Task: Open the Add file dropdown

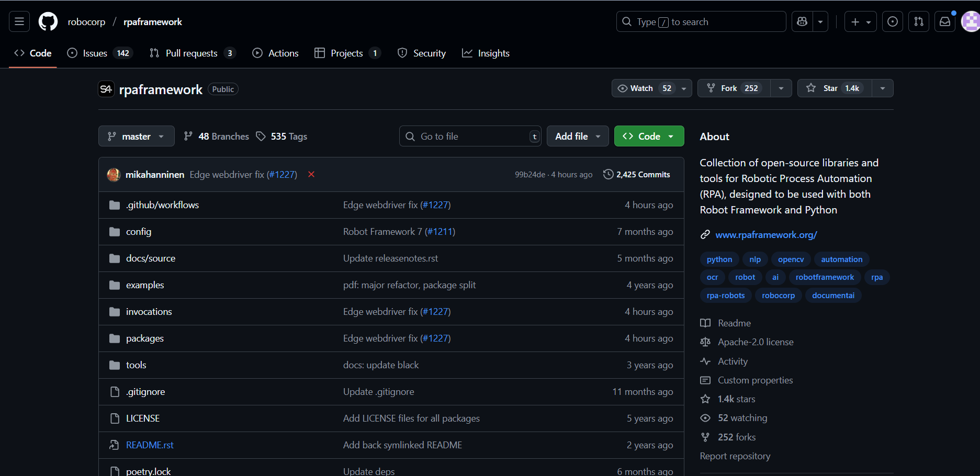Action: pos(578,136)
